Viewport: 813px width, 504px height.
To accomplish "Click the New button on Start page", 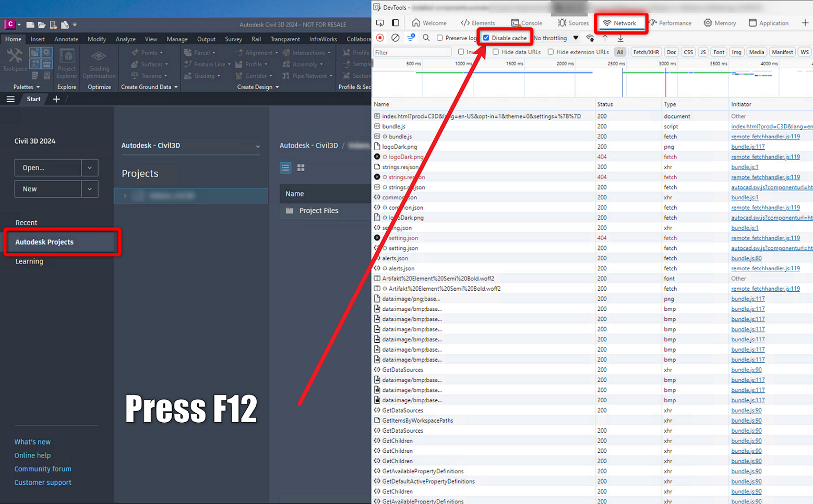I will tap(47, 188).
